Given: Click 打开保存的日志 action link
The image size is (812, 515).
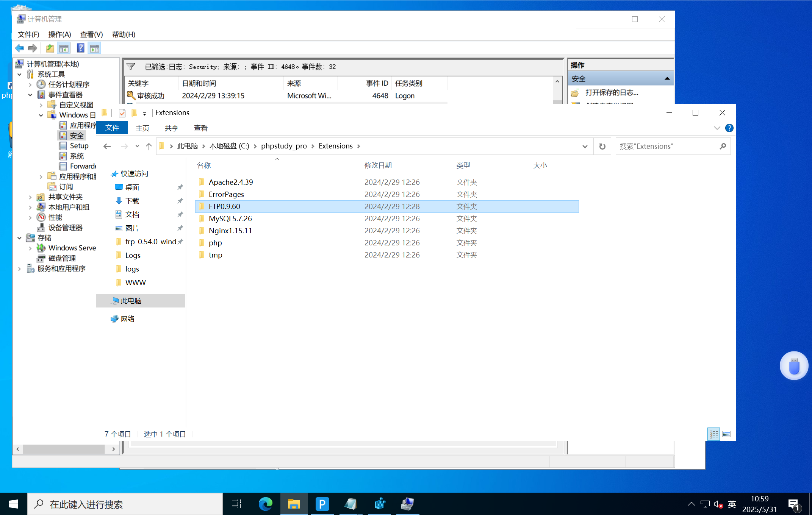Looking at the screenshot, I should 611,92.
